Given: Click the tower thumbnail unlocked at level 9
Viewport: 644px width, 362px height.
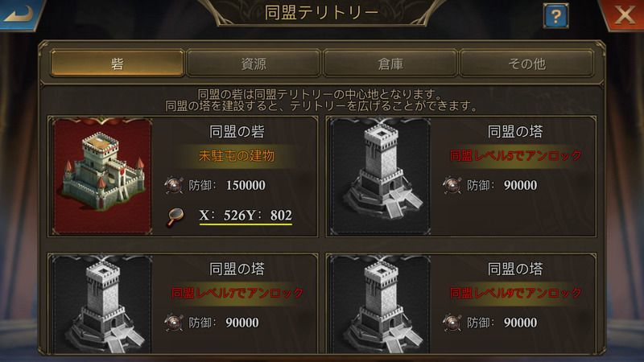Looking at the screenshot, I should [x=381, y=304].
